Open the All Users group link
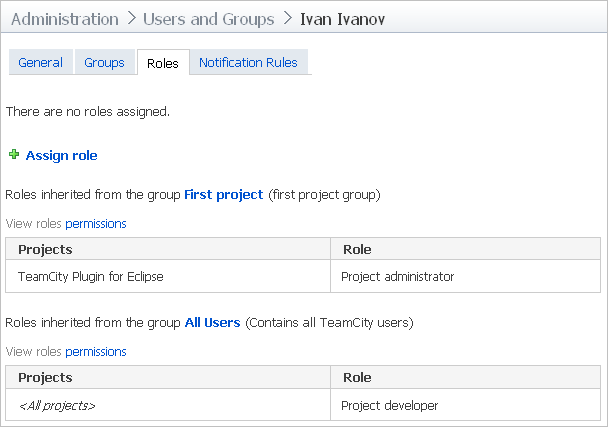Screen dimensions: 608x427 212,322
